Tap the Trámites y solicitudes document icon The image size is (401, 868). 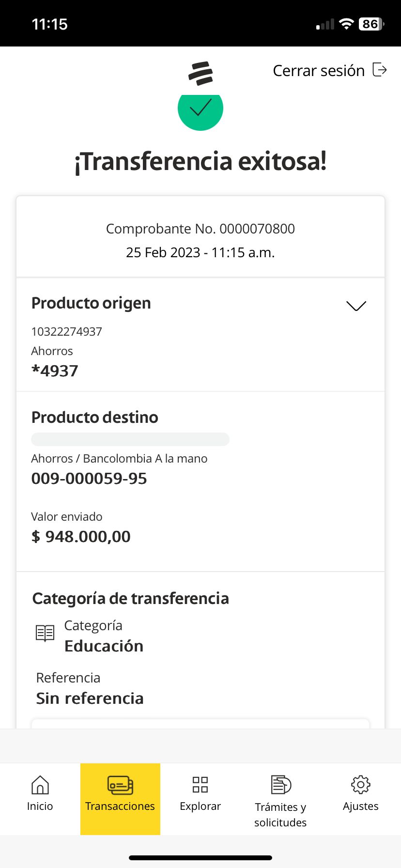pos(280,785)
